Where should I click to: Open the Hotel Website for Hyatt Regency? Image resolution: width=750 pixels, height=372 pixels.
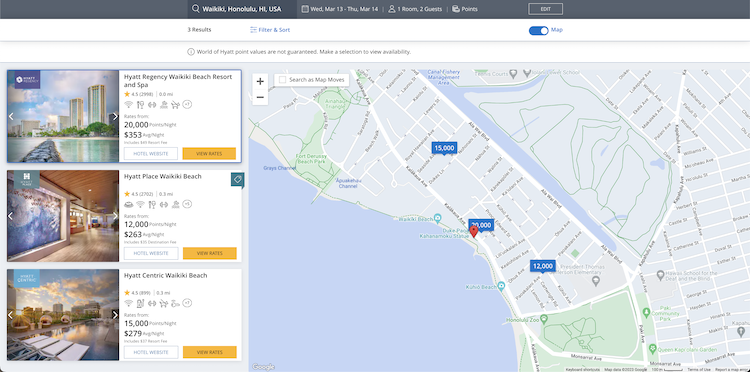[x=151, y=153]
